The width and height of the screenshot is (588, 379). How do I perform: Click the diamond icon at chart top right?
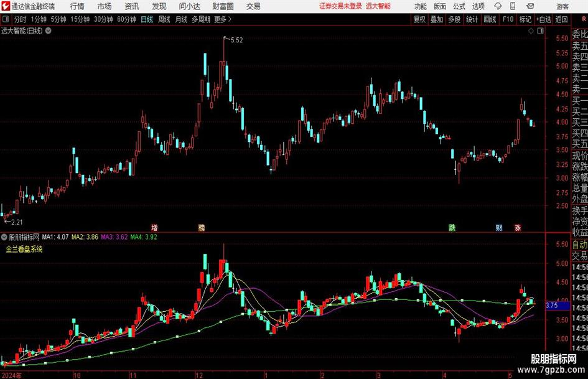tap(531, 31)
